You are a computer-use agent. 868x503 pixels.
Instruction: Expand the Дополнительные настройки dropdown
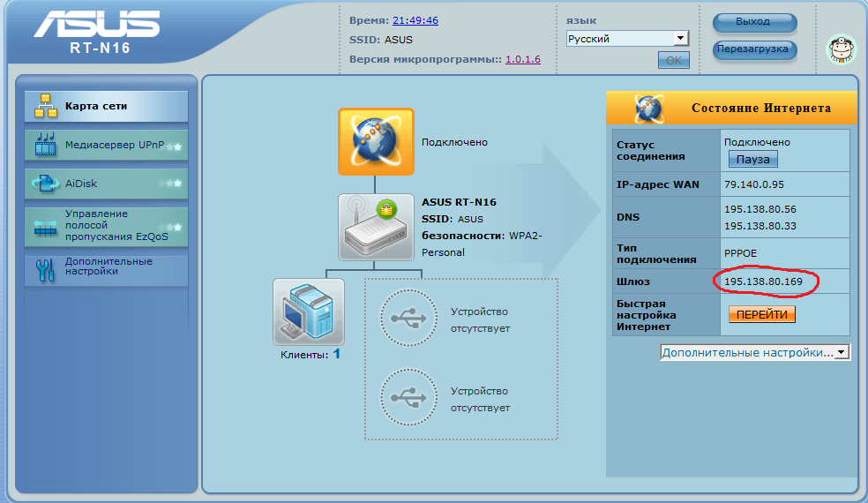point(755,352)
